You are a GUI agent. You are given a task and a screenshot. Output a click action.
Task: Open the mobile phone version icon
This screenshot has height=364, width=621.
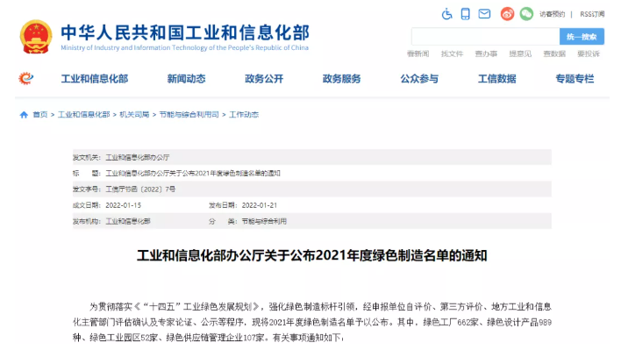click(x=466, y=14)
